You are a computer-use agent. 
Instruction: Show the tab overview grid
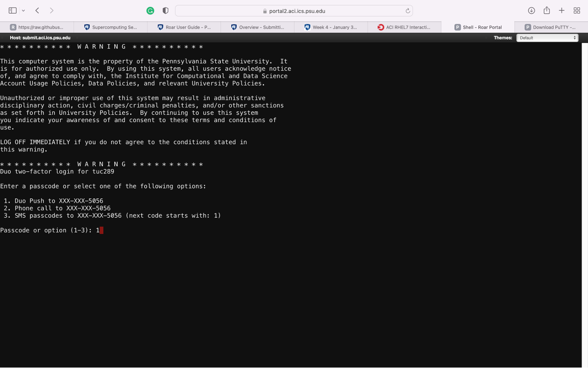pos(577,11)
